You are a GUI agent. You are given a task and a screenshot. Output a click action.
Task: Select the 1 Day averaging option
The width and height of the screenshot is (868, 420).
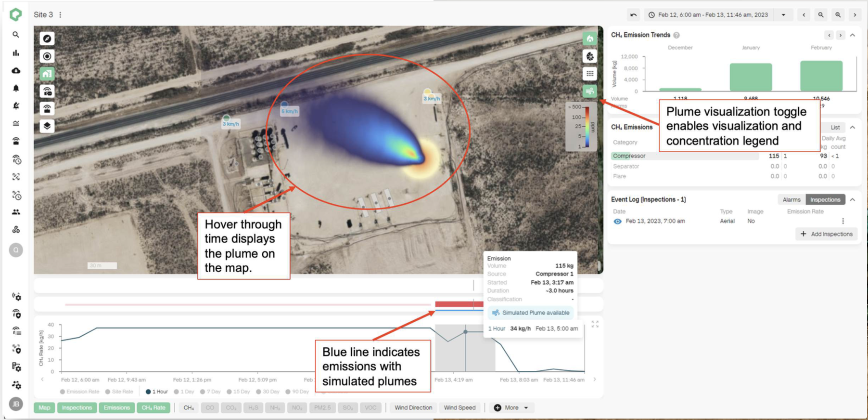click(184, 392)
